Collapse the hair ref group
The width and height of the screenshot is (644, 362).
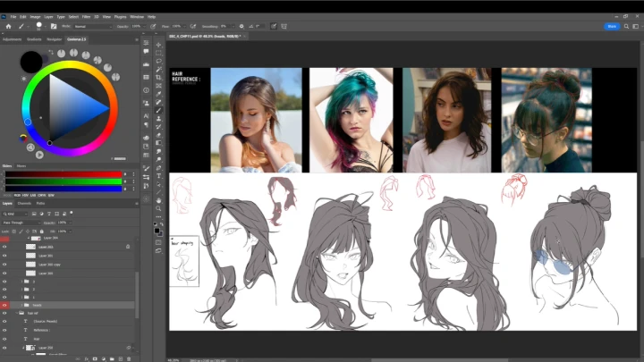tap(17, 313)
